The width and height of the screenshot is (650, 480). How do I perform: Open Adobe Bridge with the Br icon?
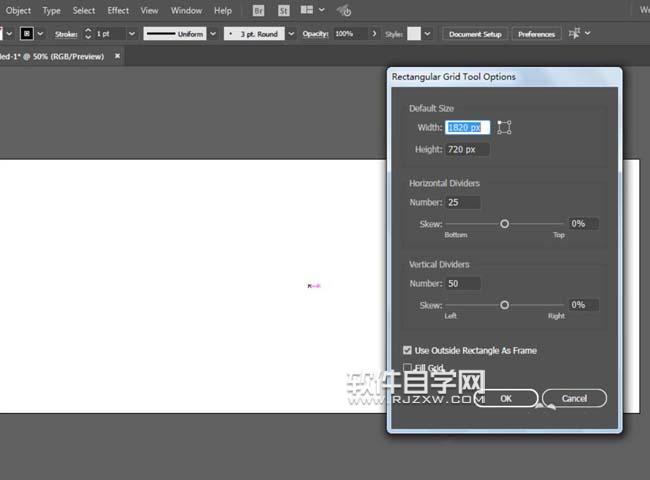(x=259, y=10)
